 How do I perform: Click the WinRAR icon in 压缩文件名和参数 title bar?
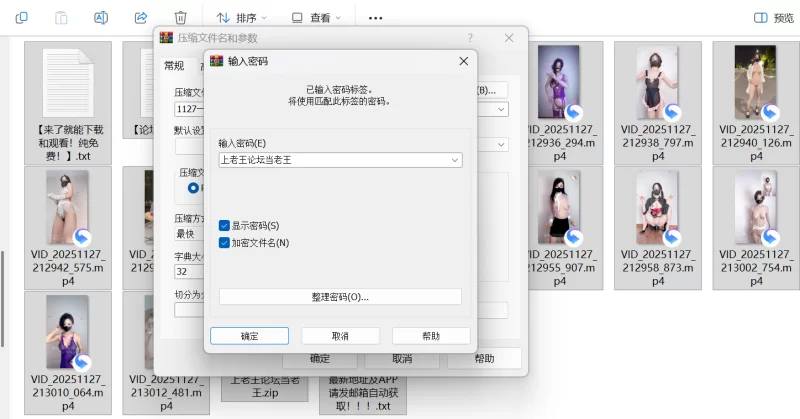coord(166,38)
